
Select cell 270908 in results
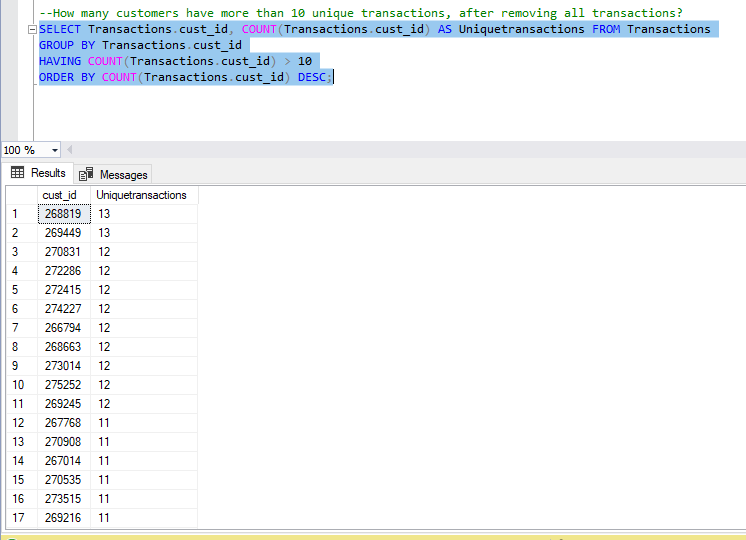(64, 442)
